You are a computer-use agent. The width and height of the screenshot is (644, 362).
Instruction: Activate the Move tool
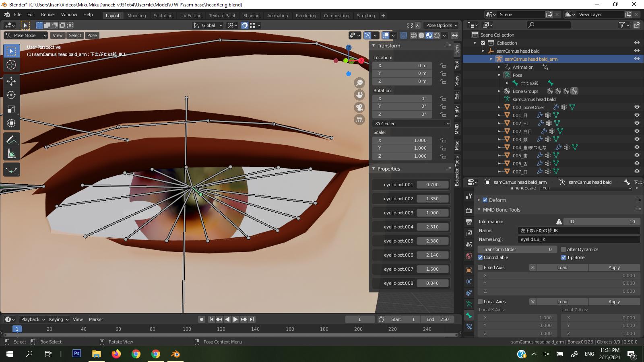tap(11, 81)
